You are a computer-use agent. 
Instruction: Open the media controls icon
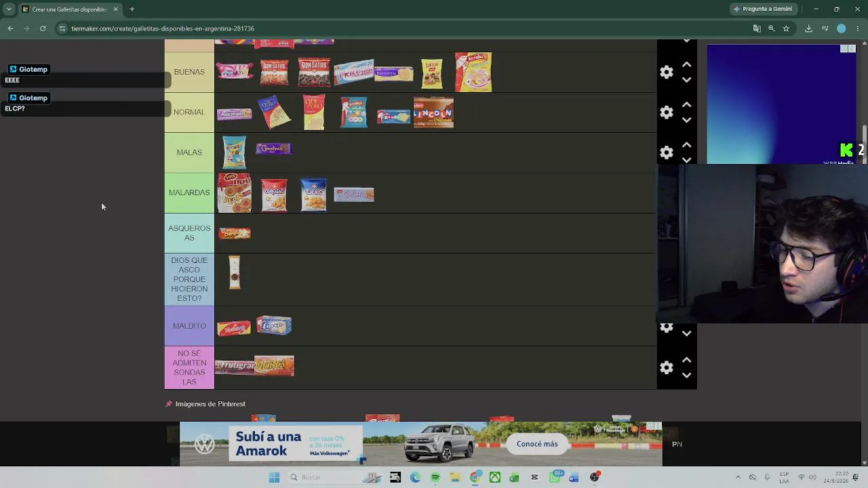825,28
